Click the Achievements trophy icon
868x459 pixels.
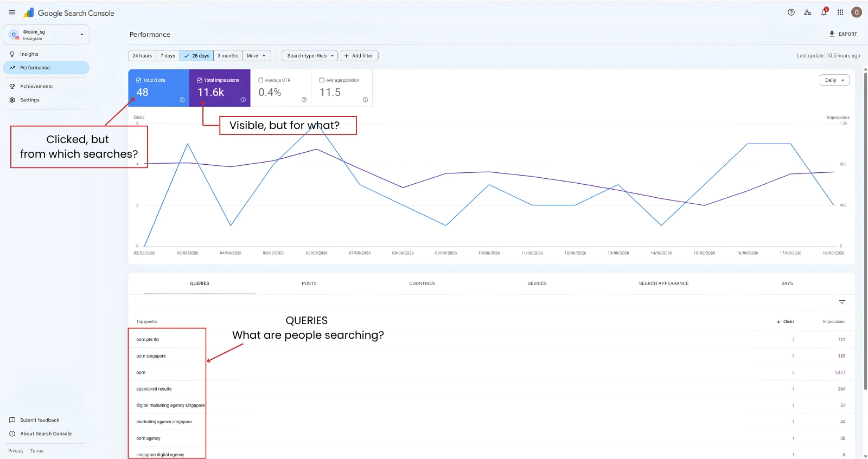tap(12, 86)
